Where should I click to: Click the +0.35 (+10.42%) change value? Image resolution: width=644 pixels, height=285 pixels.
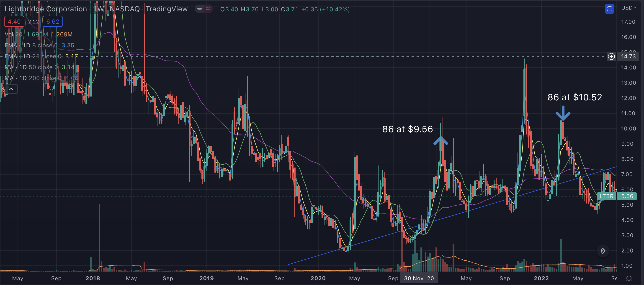pos(325,10)
